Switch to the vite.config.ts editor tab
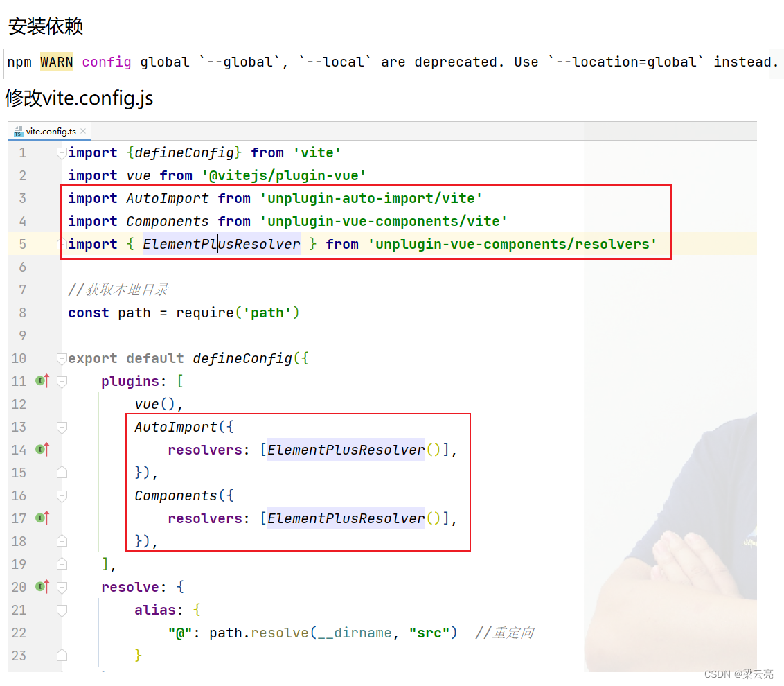The height and width of the screenshot is (686, 784). [x=50, y=132]
